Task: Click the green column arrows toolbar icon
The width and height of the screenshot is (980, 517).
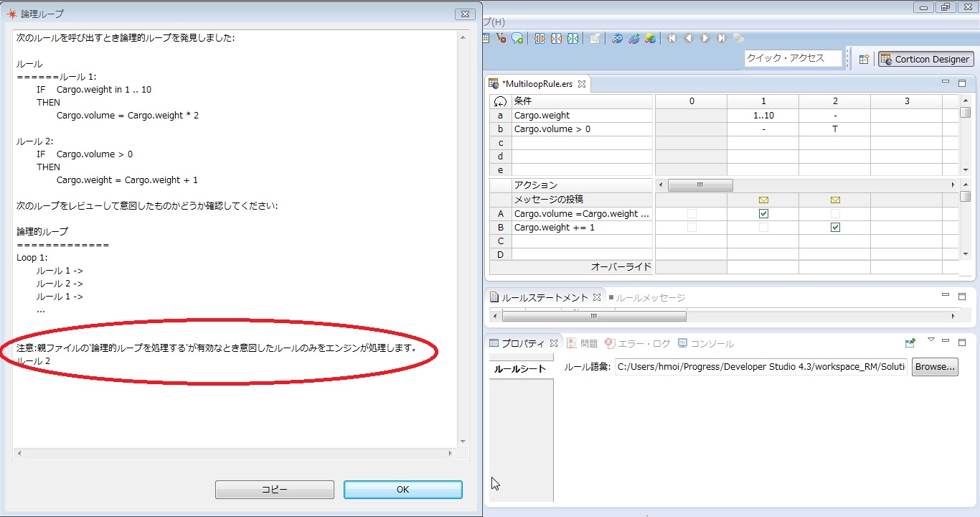Action: [573, 38]
